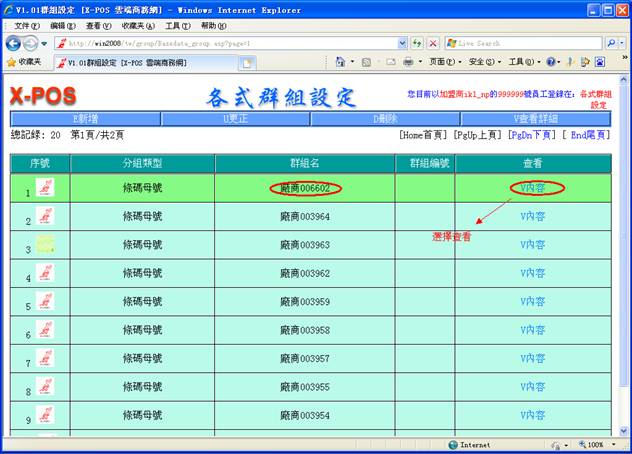Click the Live Search magnifier icon
Image resolution: width=632 pixels, height=454 pixels.
[611, 44]
